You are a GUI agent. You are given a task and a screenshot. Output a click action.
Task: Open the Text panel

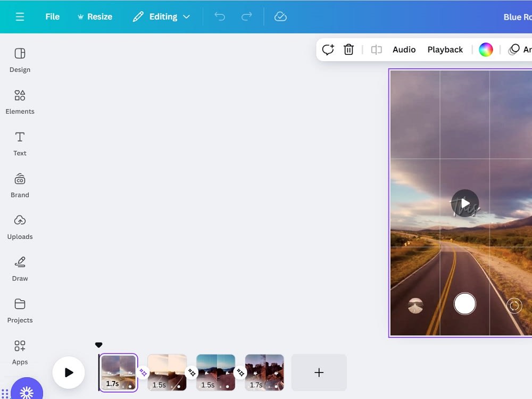pos(20,144)
